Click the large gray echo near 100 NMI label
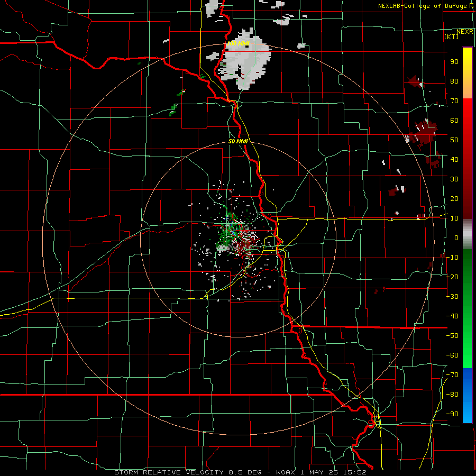This screenshot has width=476, height=476. [246, 59]
